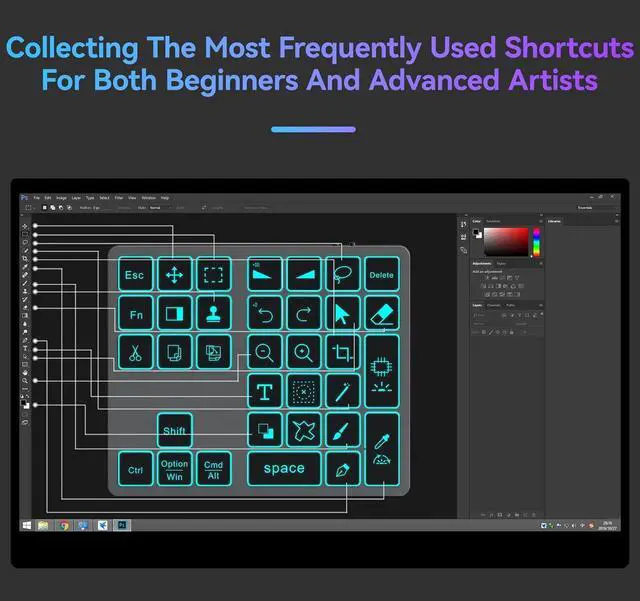
Task: Click the Pen nib key beside space
Action: pyautogui.click(x=343, y=469)
